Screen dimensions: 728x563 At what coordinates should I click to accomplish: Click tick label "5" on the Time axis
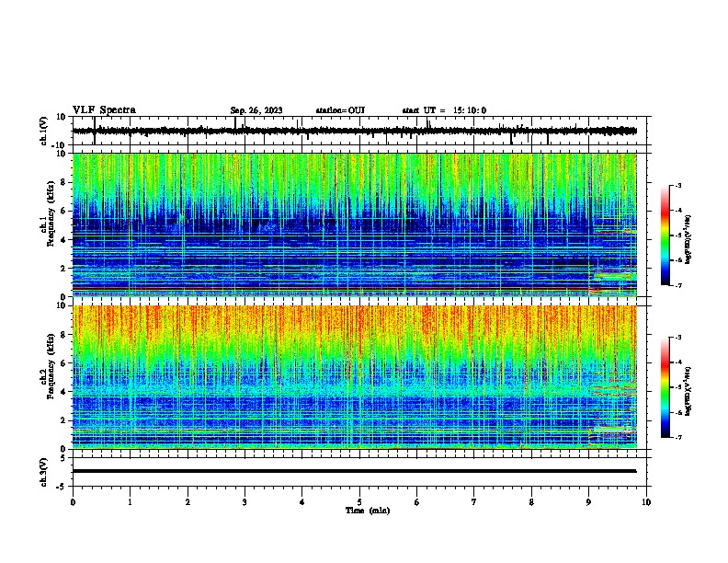click(x=359, y=502)
